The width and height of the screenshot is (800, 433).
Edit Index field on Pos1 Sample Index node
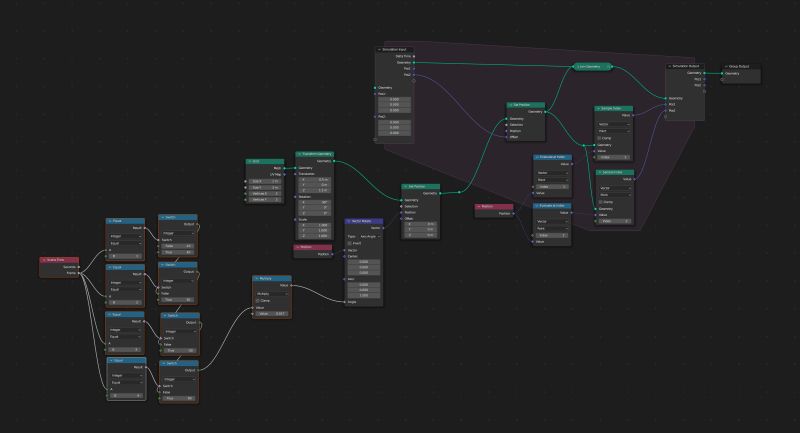[x=614, y=157]
